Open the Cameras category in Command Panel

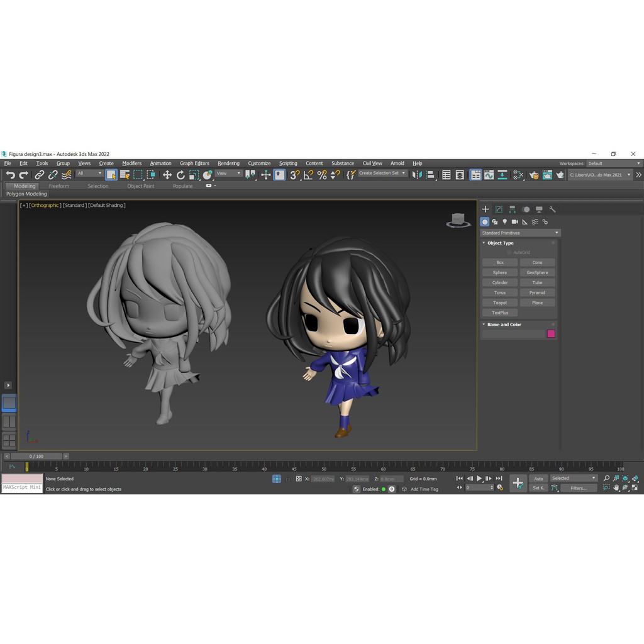coord(515,221)
